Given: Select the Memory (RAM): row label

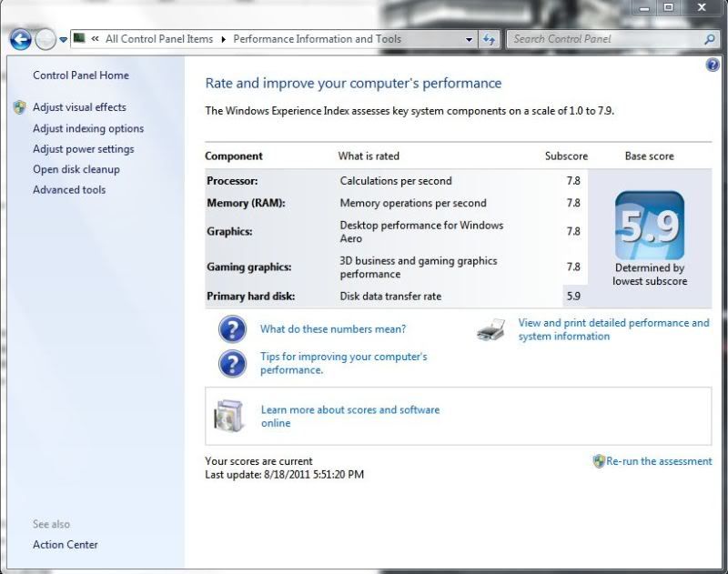Looking at the screenshot, I should point(246,203).
